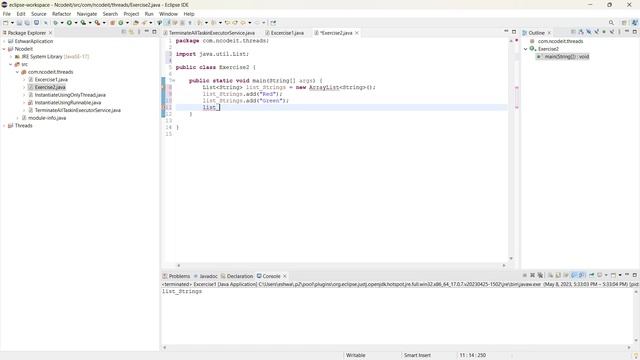Image resolution: width=640 pixels, height=360 pixels.
Task: Open the Run button dropdown arrow
Action: coord(76,23)
